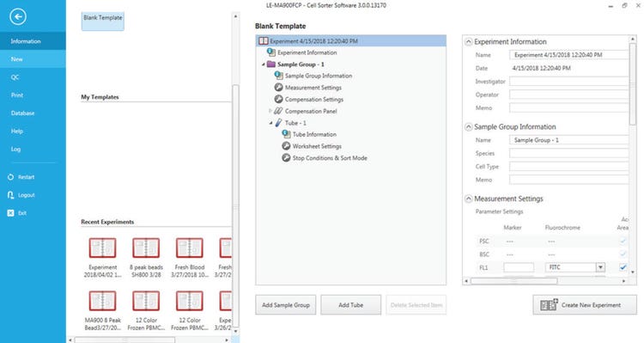Open the New menu item
This screenshot has height=343, width=644.
[x=33, y=59]
